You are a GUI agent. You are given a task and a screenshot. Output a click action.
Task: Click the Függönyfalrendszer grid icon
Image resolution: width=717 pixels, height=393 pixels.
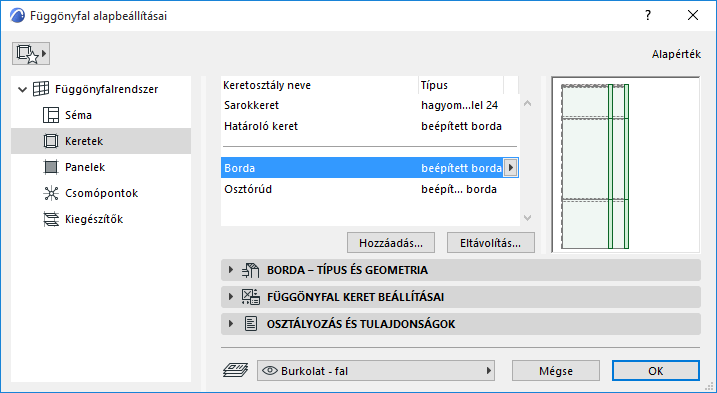pos(41,89)
